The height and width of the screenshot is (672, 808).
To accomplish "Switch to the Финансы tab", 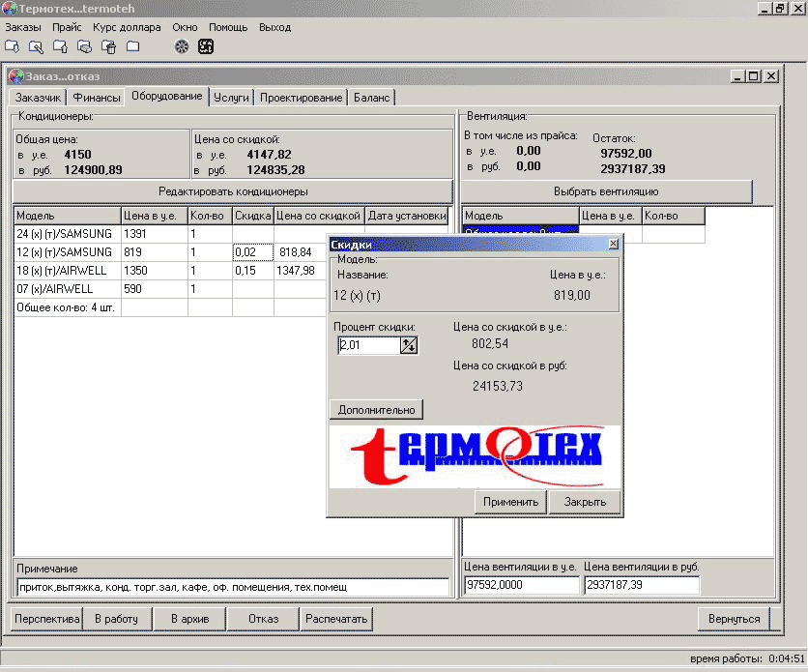I will (97, 98).
